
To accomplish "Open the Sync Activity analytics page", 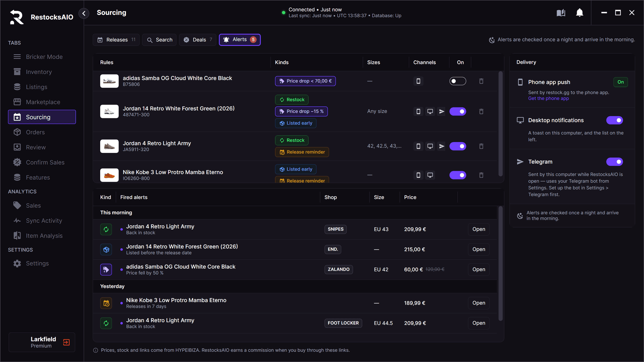I will pos(42,221).
